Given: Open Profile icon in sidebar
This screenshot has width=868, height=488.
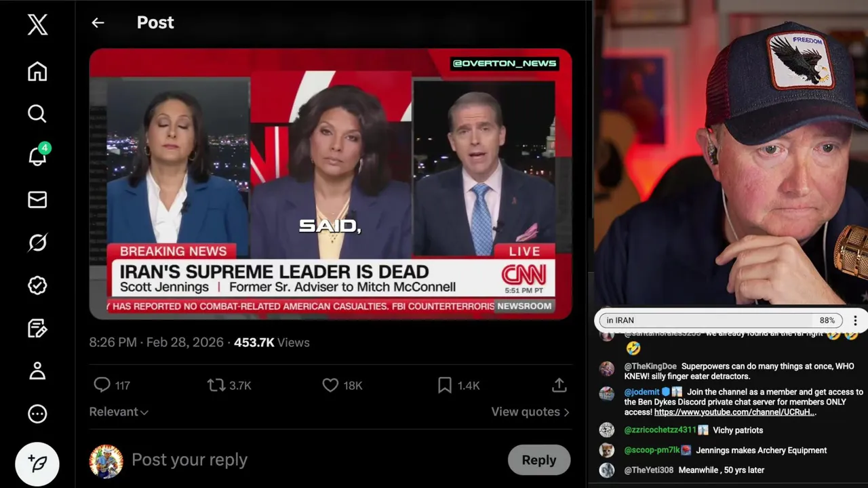Looking at the screenshot, I should click(37, 371).
